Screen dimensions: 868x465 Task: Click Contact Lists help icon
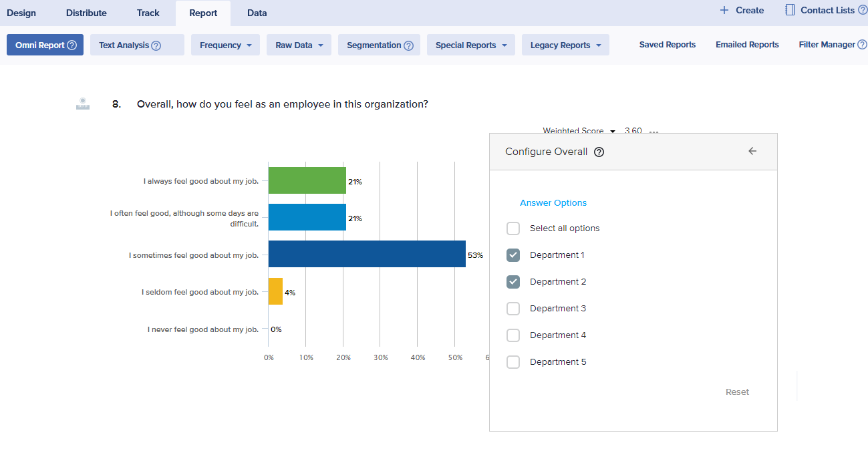tap(863, 10)
